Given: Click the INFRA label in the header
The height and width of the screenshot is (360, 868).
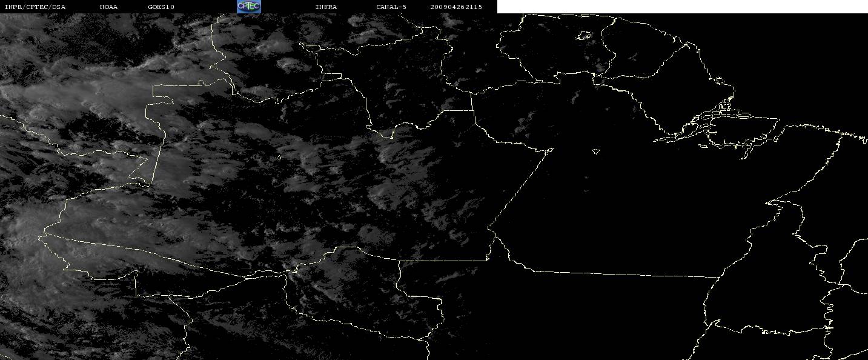Looking at the screenshot, I should (326, 7).
